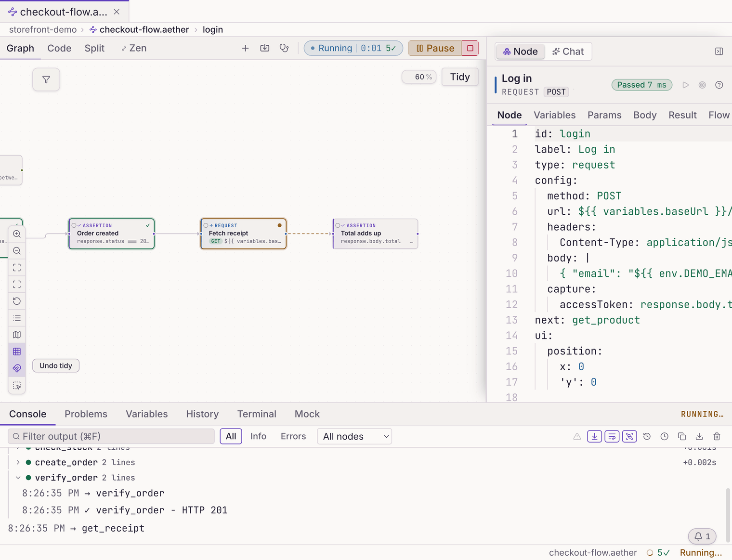
Task: Toggle the group-by-node console icon
Action: [629, 437]
